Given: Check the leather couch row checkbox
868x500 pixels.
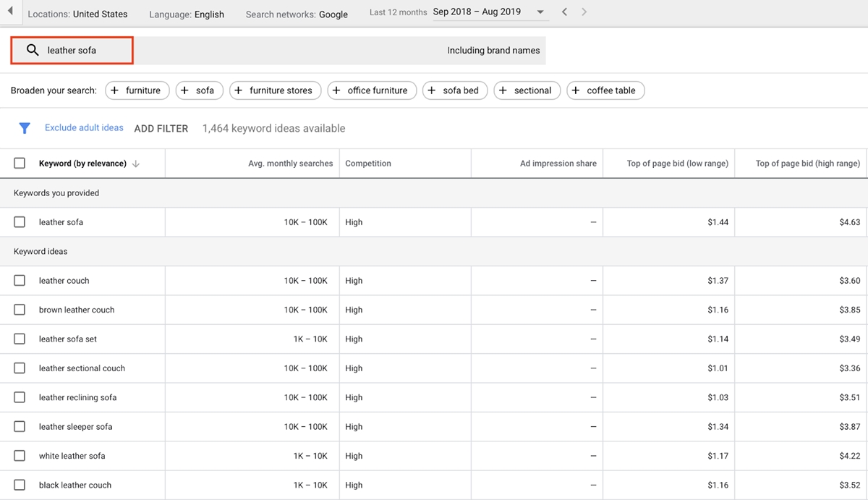Looking at the screenshot, I should pos(20,281).
